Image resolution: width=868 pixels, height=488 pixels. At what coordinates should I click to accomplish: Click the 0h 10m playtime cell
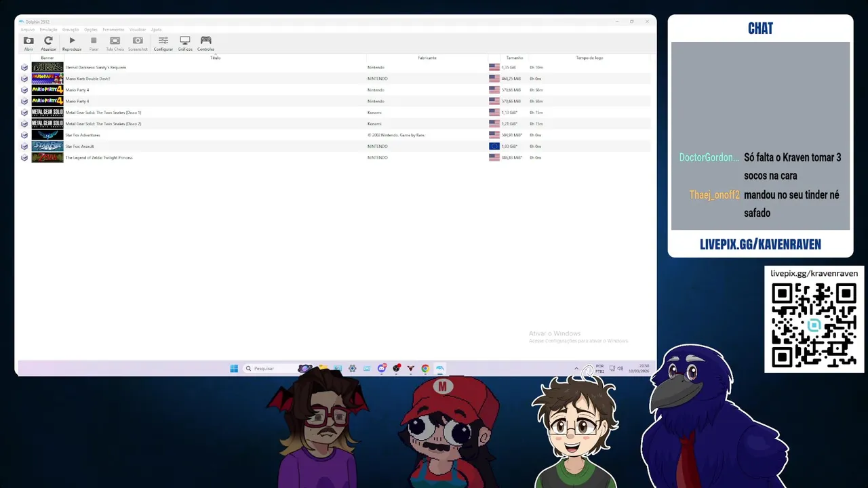click(x=536, y=68)
